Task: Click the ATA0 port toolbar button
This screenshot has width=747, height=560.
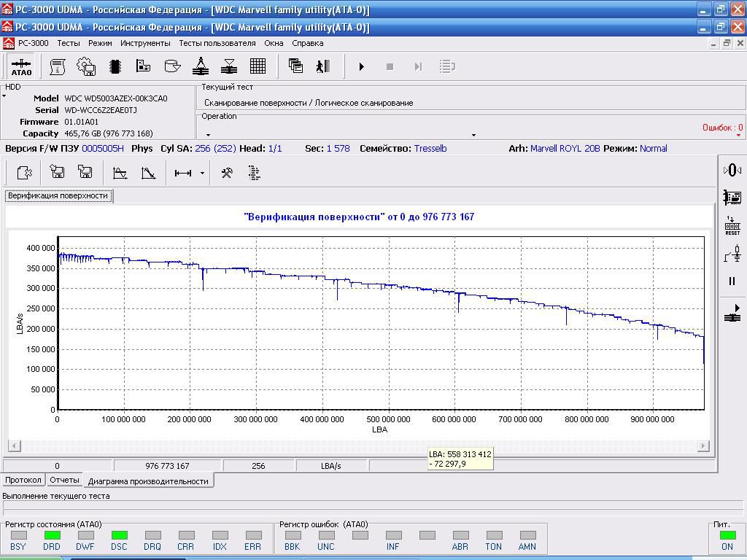Action: (21, 66)
